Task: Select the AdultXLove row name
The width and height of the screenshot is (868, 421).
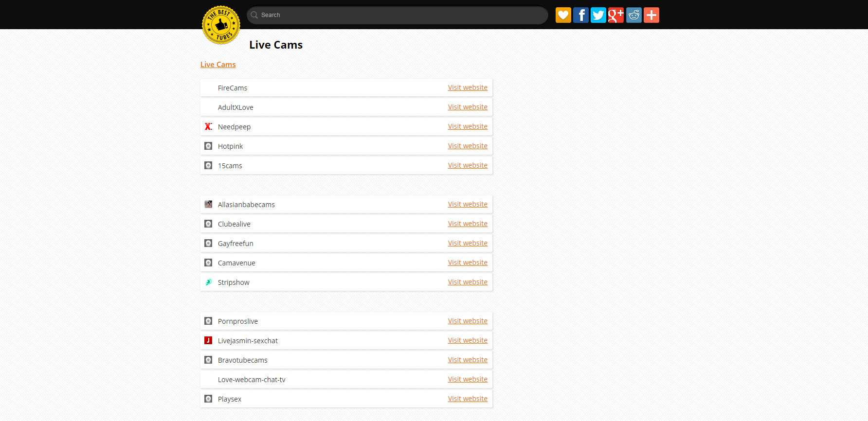Action: [x=235, y=107]
